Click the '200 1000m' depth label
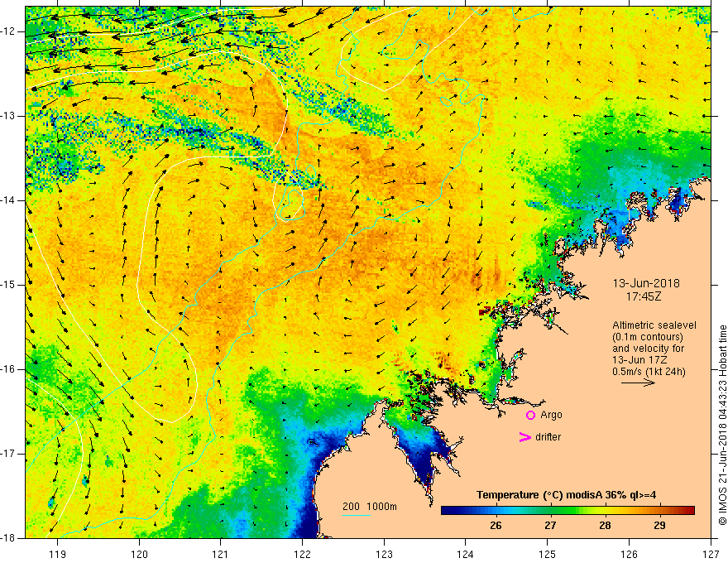728x563 pixels. (370, 507)
